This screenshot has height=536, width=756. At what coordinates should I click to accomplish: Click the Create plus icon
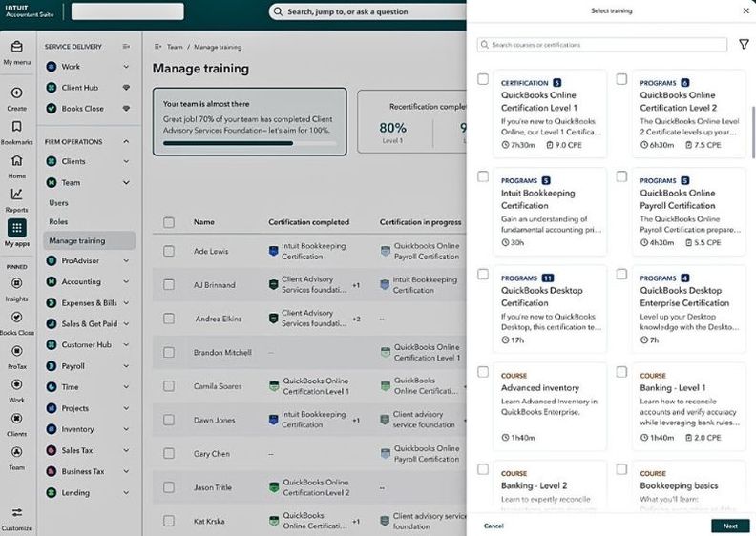coord(17,93)
